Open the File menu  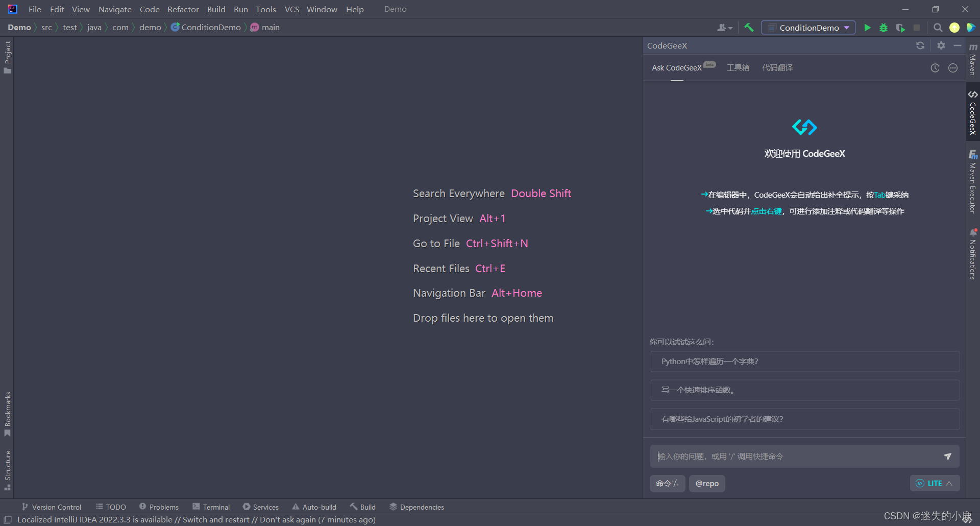[x=35, y=9]
